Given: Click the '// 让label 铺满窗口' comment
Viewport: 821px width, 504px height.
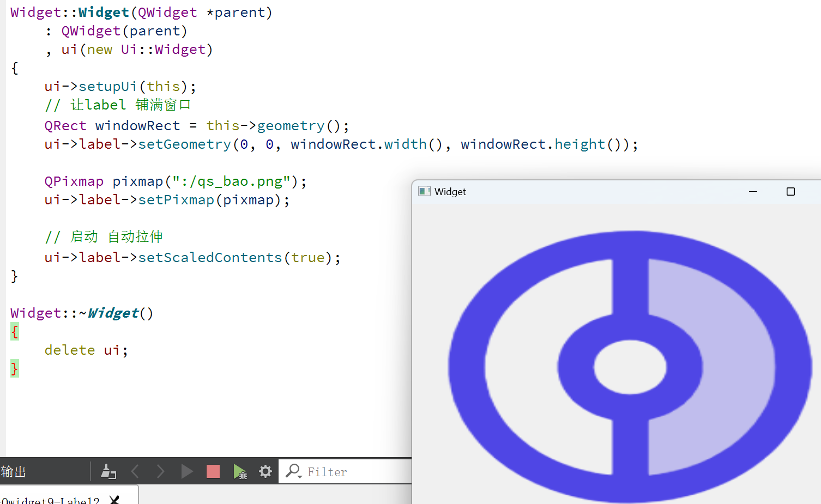Looking at the screenshot, I should coord(118,105).
